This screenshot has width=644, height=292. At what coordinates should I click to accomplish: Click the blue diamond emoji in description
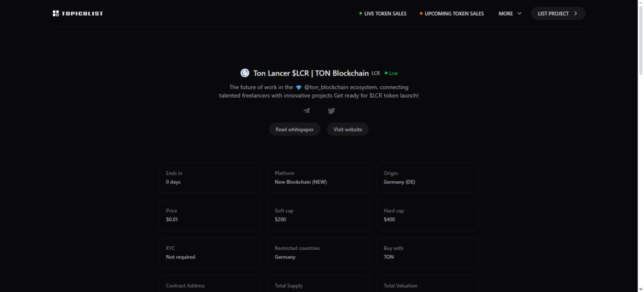point(298,87)
